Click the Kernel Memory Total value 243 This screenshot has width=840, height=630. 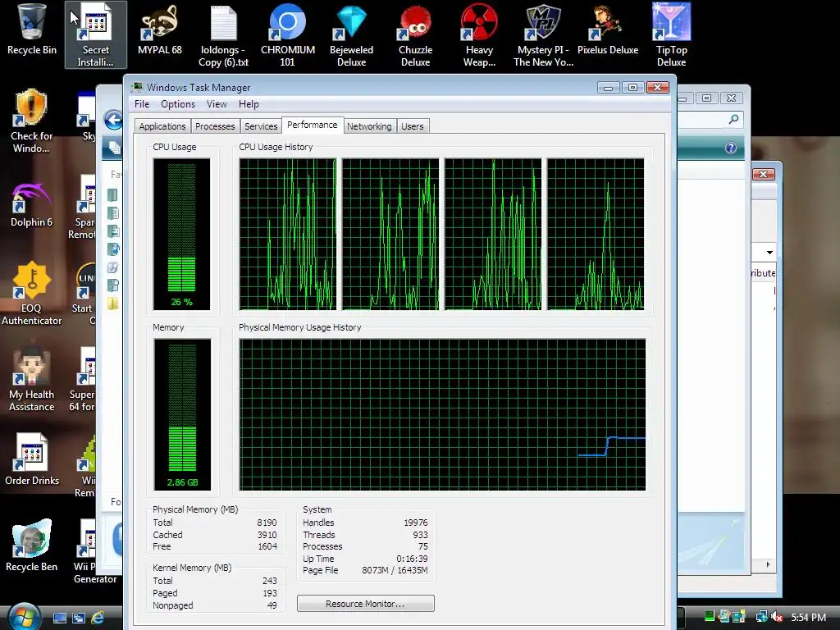[x=269, y=581]
